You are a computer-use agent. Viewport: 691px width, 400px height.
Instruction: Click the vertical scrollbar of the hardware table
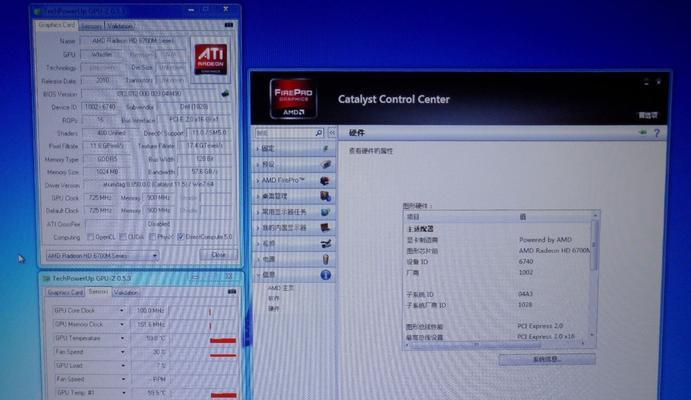pyautogui.click(x=594, y=245)
